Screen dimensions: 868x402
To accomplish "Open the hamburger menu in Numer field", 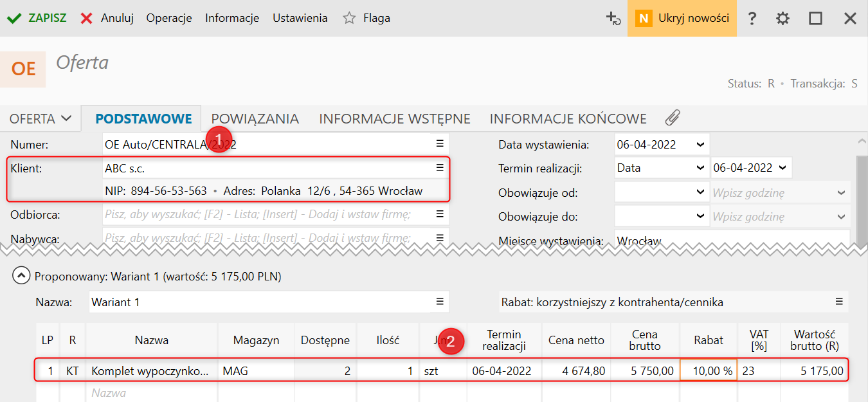I will (440, 143).
